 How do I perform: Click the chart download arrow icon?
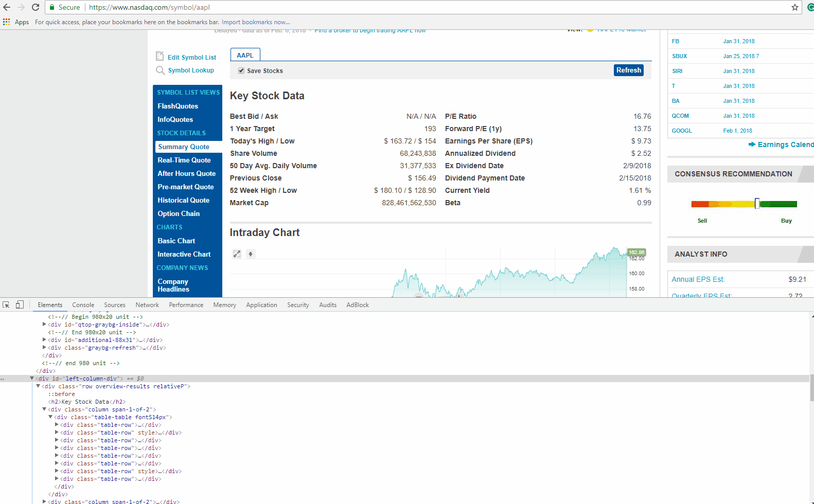point(251,254)
